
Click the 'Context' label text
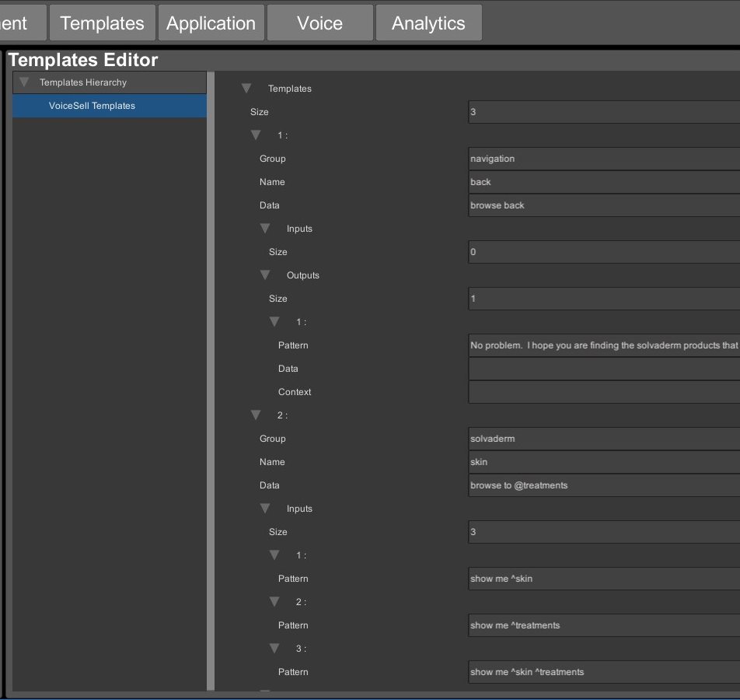[295, 392]
